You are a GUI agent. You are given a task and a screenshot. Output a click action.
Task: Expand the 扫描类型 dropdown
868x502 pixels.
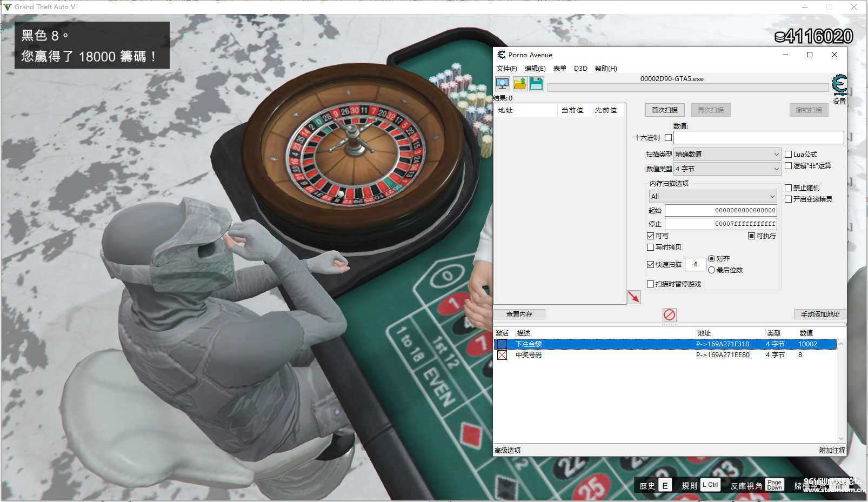tap(727, 155)
